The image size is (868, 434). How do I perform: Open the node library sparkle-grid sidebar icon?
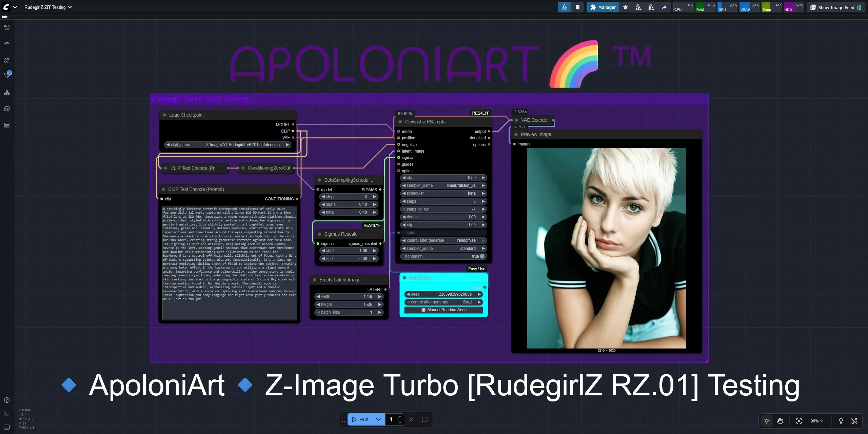pyautogui.click(x=7, y=60)
